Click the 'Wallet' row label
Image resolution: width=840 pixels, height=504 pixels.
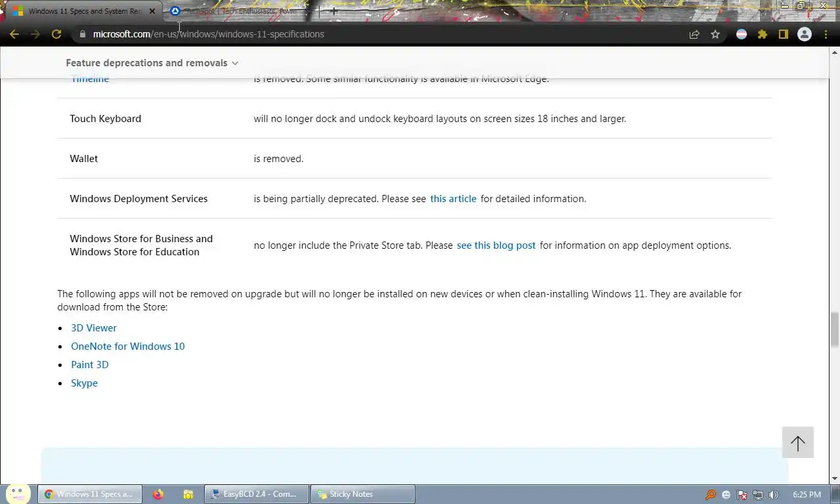tap(84, 159)
